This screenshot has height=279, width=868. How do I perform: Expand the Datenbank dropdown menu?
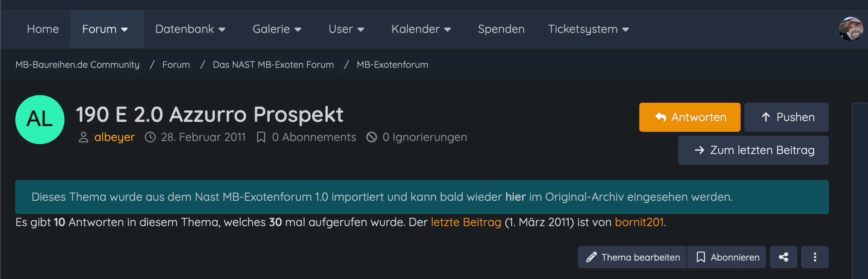190,29
